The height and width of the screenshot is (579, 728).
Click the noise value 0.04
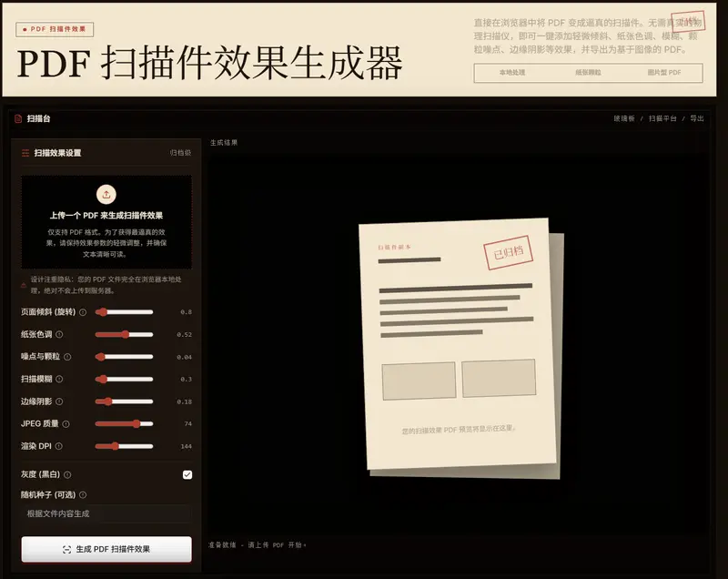pos(185,357)
